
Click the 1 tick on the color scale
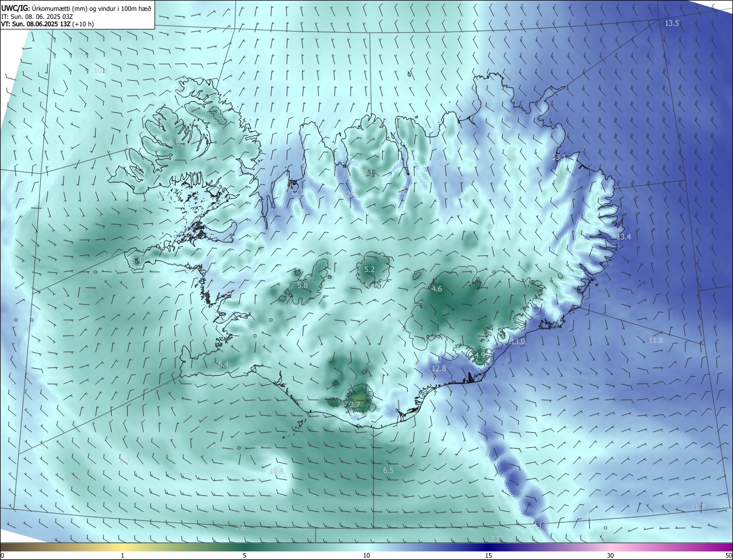point(123,555)
